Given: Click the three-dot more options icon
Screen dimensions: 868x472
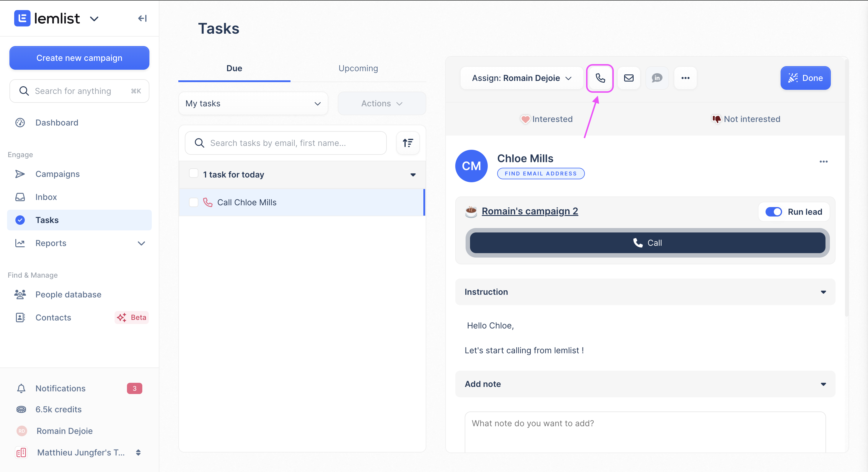Looking at the screenshot, I should point(686,78).
